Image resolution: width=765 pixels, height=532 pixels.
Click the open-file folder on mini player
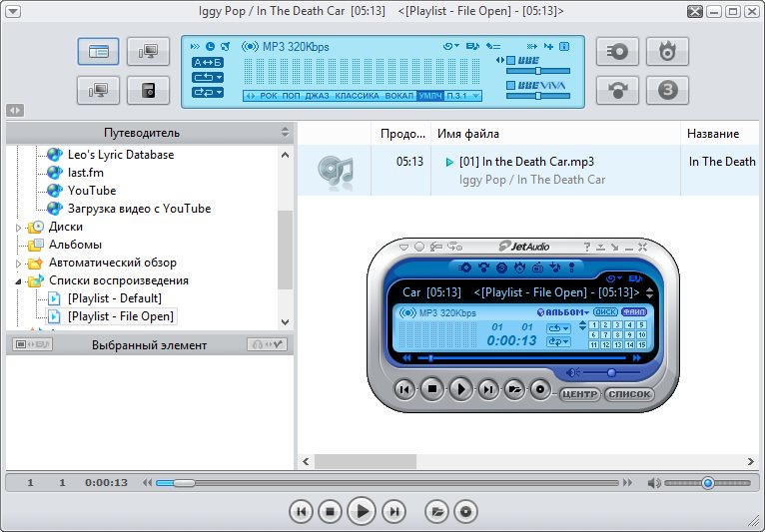click(513, 389)
